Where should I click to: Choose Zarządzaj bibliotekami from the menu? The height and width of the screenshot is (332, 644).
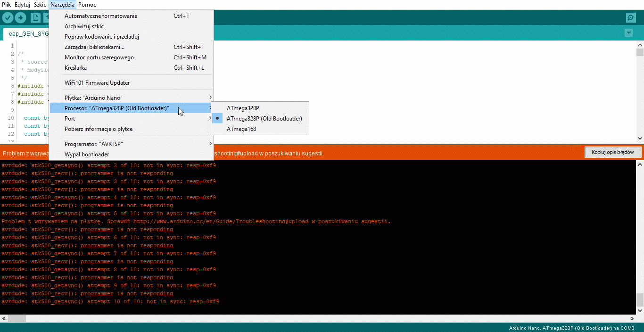94,47
